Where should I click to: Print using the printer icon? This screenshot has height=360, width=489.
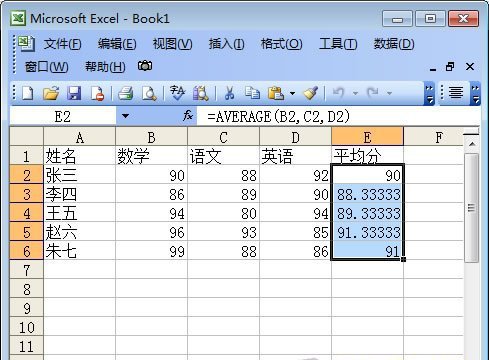pyautogui.click(x=126, y=93)
